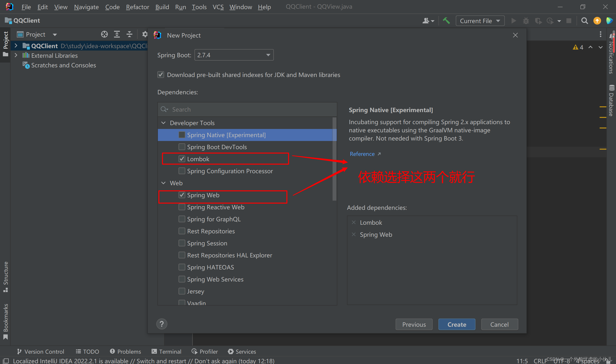Open the Spring Boot version dropdown
The width and height of the screenshot is (616, 364).
coord(234,55)
